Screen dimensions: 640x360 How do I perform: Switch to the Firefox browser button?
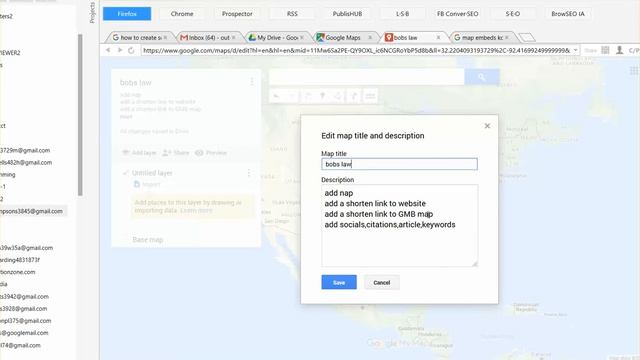click(127, 13)
